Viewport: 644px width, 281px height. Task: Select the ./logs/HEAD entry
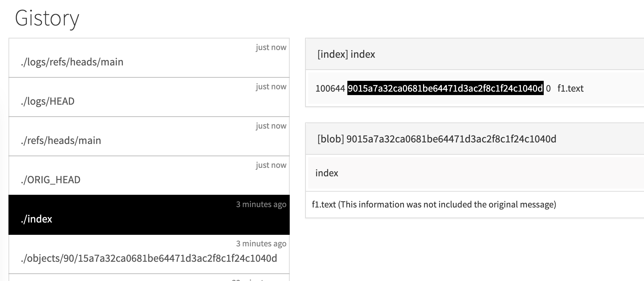tap(48, 101)
